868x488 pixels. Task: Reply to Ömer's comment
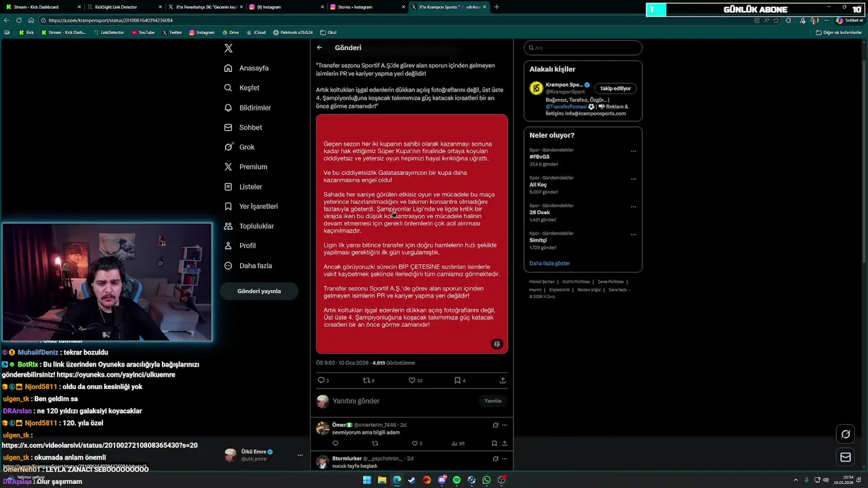(335, 443)
